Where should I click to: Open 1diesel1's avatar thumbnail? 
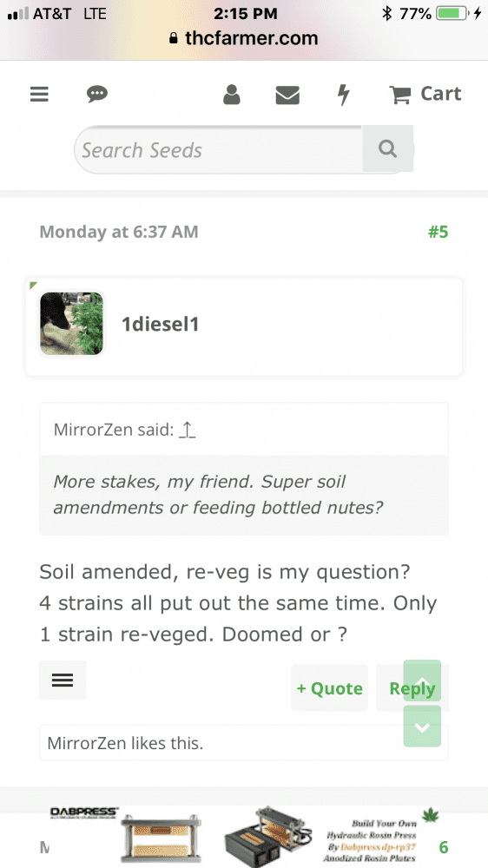71,323
